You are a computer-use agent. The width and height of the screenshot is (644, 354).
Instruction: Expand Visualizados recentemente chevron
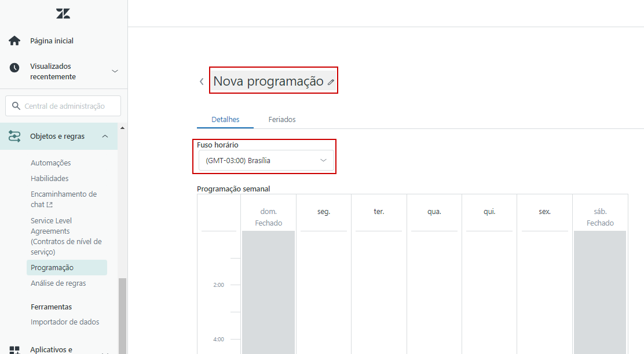pos(115,71)
